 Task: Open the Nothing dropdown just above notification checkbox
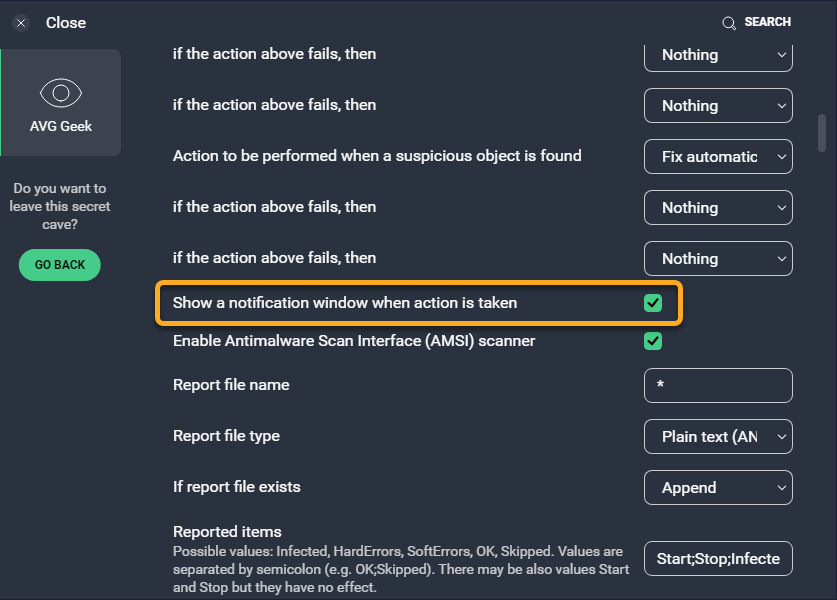pyautogui.click(x=718, y=258)
